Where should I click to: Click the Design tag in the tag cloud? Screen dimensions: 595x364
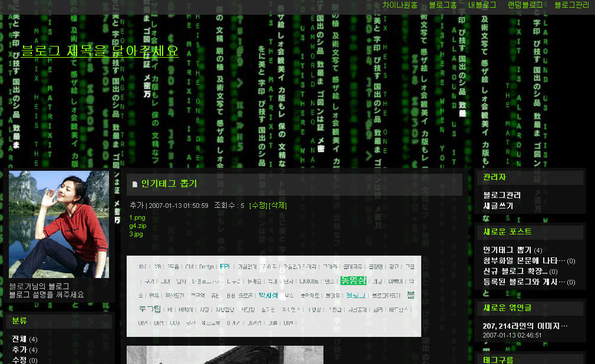(x=207, y=267)
